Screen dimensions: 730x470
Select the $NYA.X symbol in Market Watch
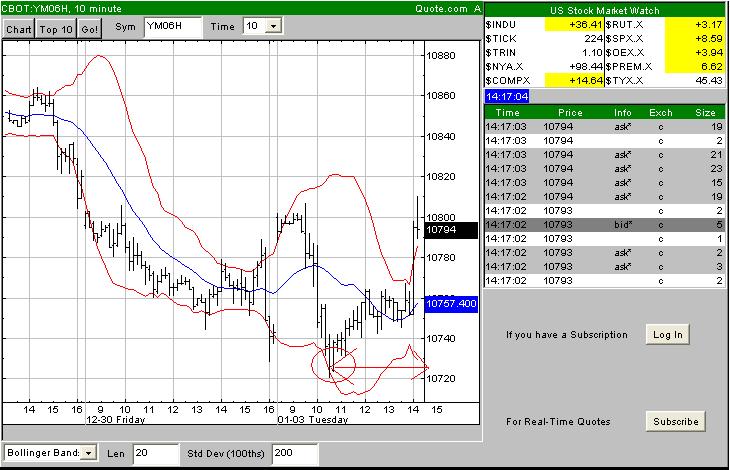point(504,67)
